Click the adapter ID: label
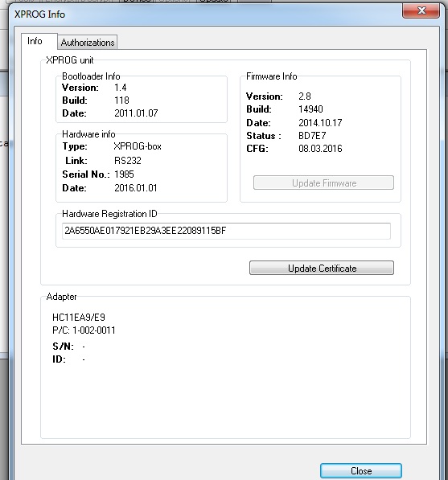 coord(59,359)
